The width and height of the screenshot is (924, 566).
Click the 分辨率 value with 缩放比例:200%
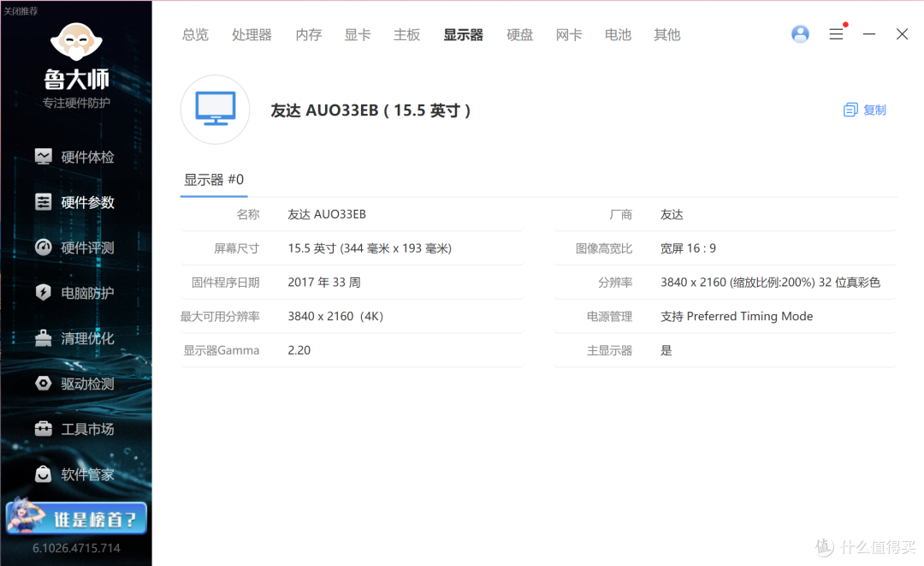point(770,283)
